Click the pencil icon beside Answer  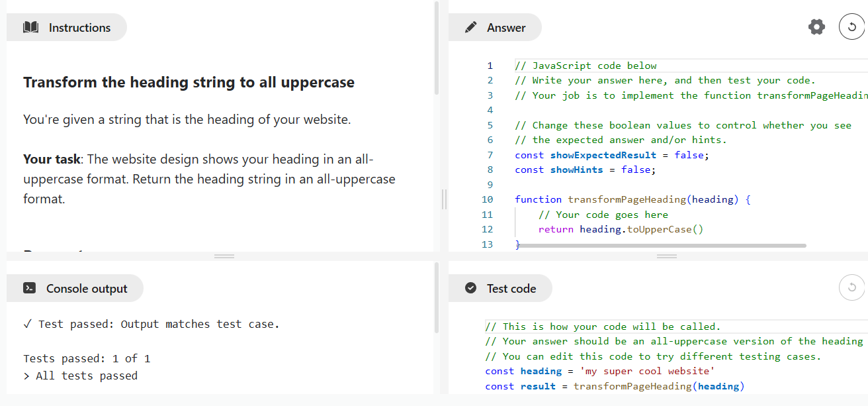(x=471, y=27)
